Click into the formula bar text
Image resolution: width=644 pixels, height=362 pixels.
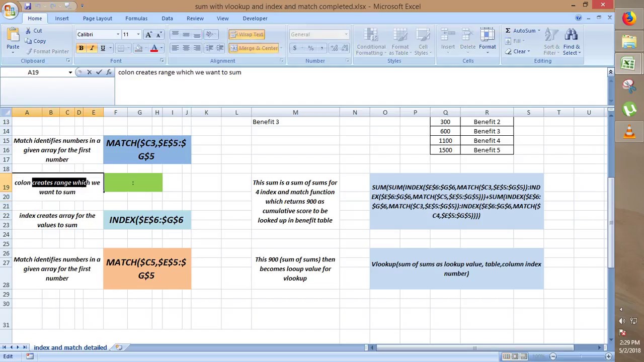(x=180, y=72)
